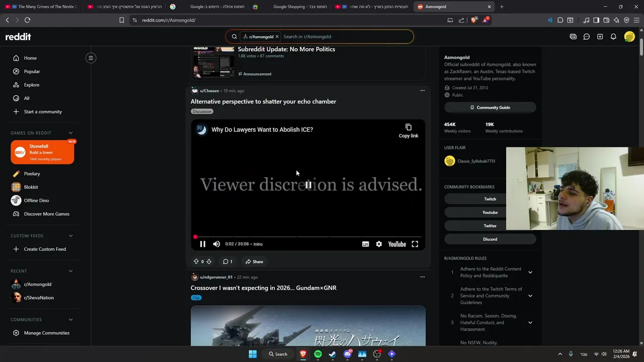This screenshot has height=362, width=644.
Task: Toggle the browser sidebar panel
Action: [596, 20]
